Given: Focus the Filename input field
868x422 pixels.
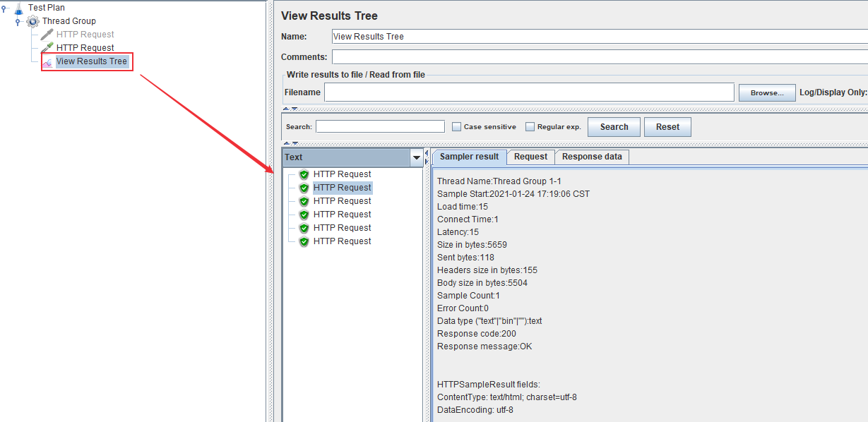Looking at the screenshot, I should point(529,92).
